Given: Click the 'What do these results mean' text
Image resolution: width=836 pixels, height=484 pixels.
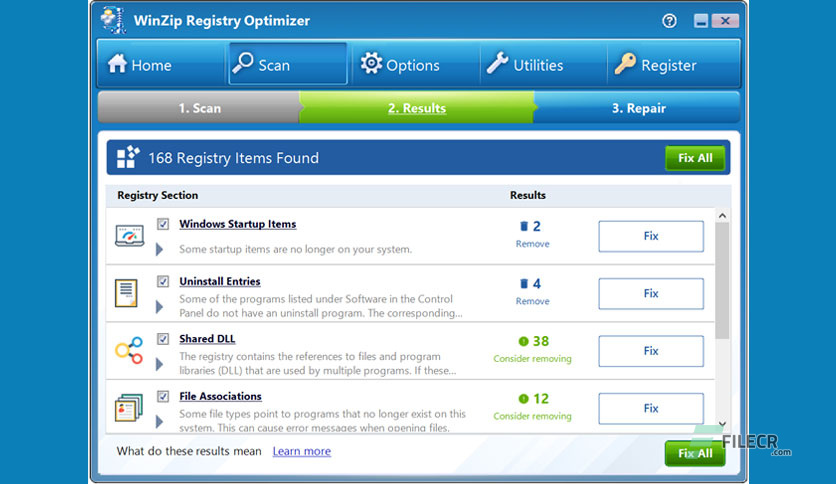Looking at the screenshot, I should click(189, 451).
